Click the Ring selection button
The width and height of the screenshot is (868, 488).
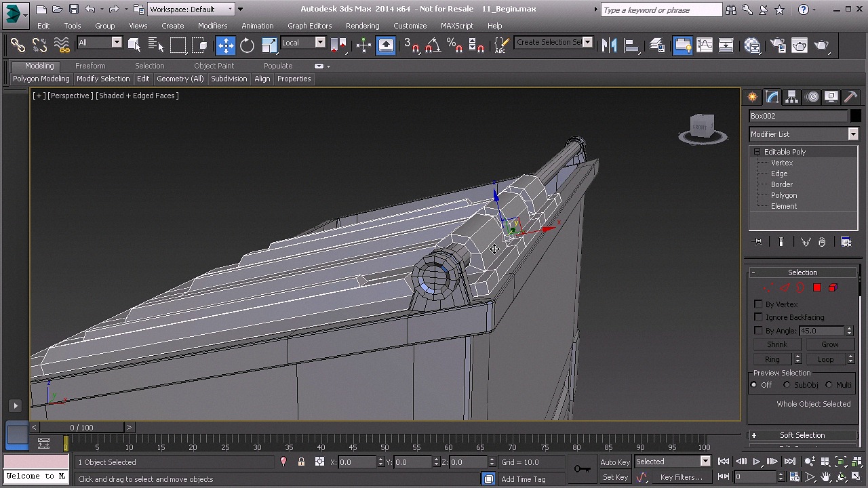pyautogui.click(x=772, y=359)
